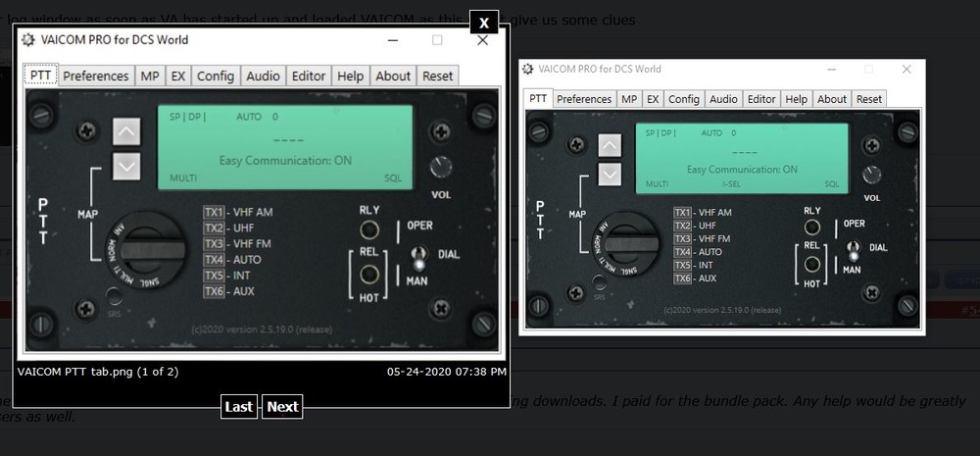
Task: Minimize the right VAICOM PRO window
Action: point(831,70)
